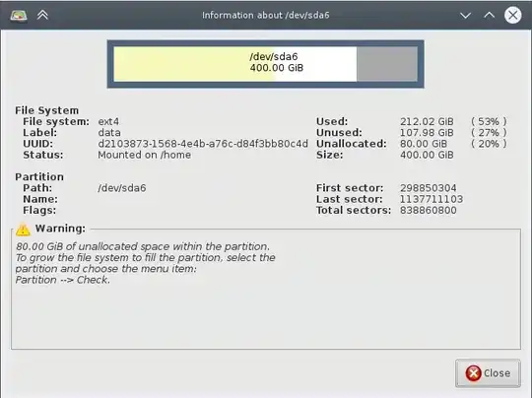Click the 'Last sector:' field label
Image resolution: width=532 pixels, height=398 pixels.
pos(350,199)
